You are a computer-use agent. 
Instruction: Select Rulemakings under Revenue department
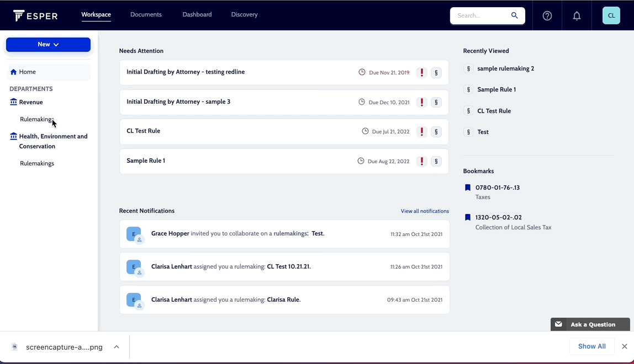(x=36, y=119)
